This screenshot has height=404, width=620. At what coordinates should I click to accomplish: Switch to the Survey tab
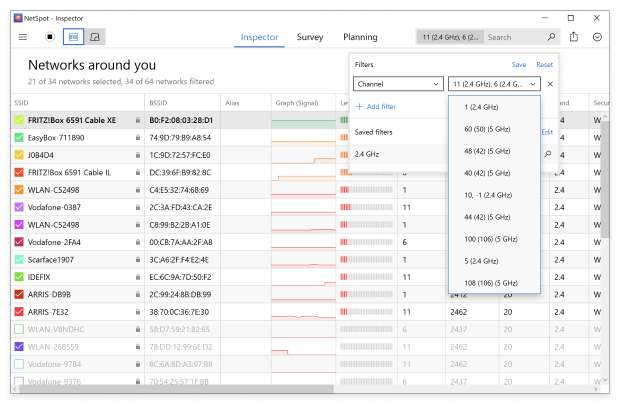[310, 37]
